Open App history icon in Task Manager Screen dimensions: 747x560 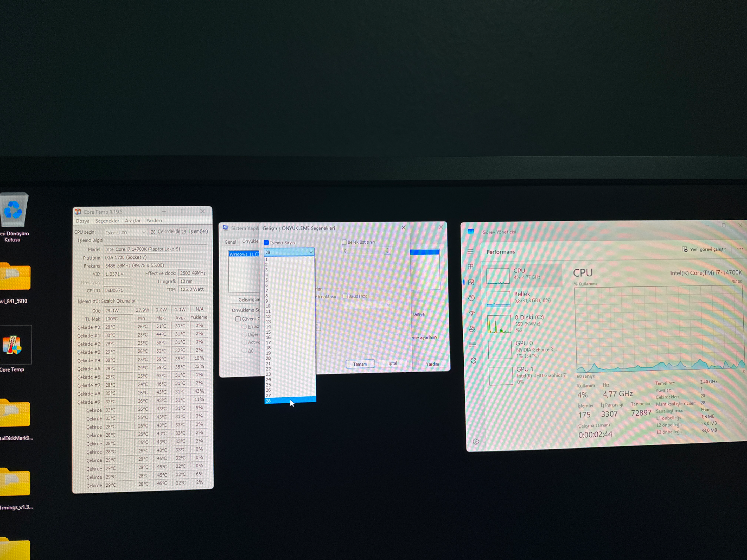click(472, 298)
